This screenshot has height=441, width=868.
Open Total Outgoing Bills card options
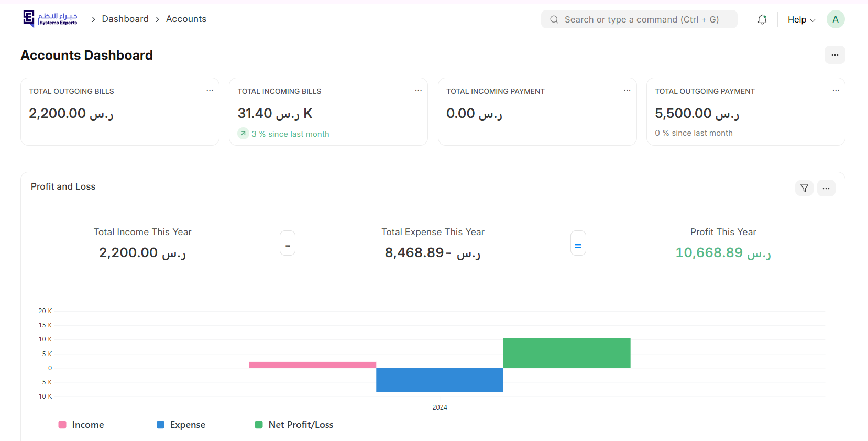click(210, 90)
